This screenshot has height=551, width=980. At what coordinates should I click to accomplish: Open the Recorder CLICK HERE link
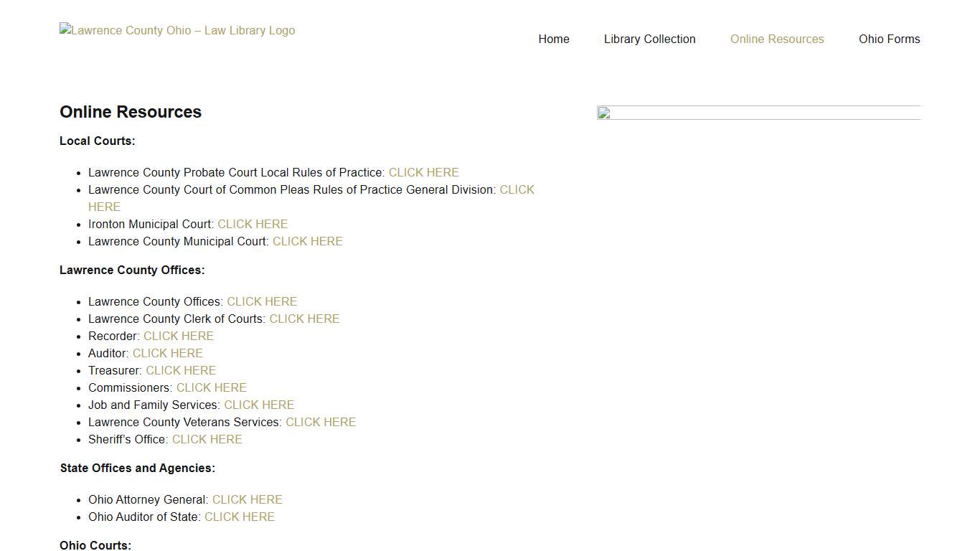pyautogui.click(x=178, y=336)
